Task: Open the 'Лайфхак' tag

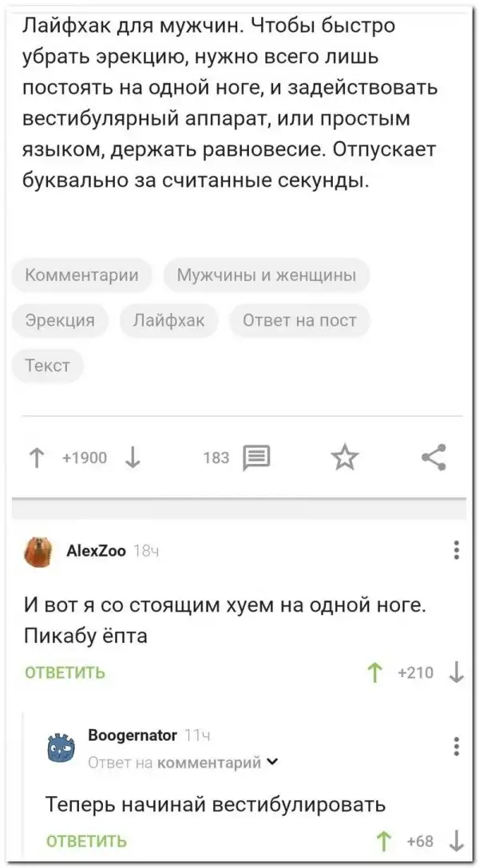Action: [168, 321]
